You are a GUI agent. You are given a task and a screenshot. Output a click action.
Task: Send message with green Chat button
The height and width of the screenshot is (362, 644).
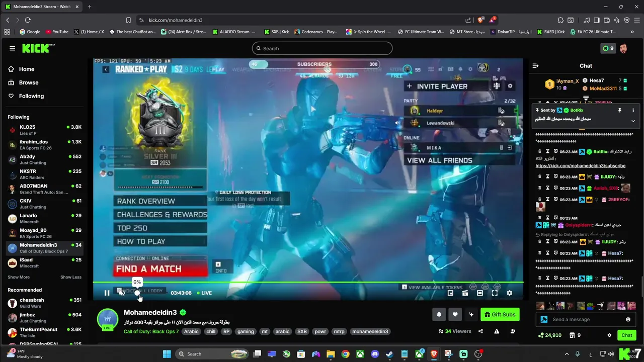coord(626,335)
